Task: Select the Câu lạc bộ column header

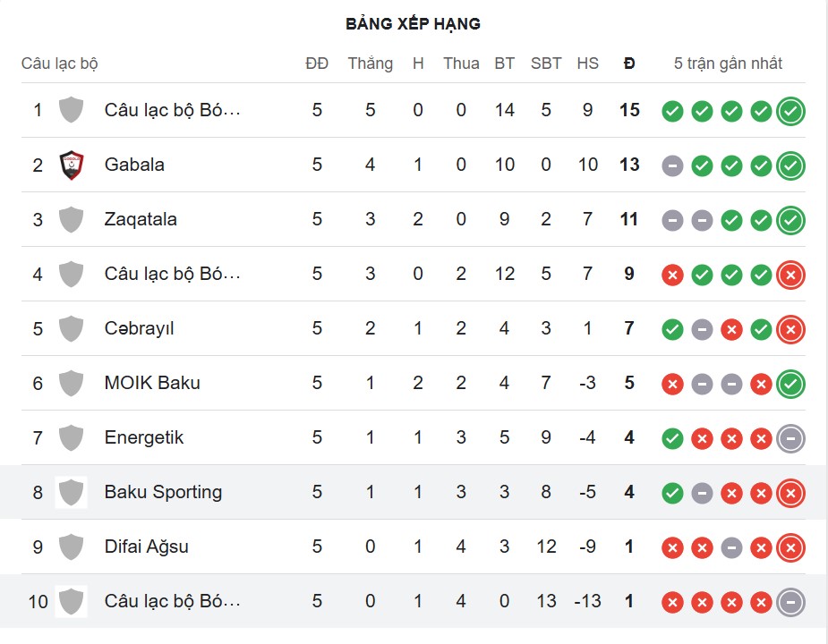Action: (59, 64)
